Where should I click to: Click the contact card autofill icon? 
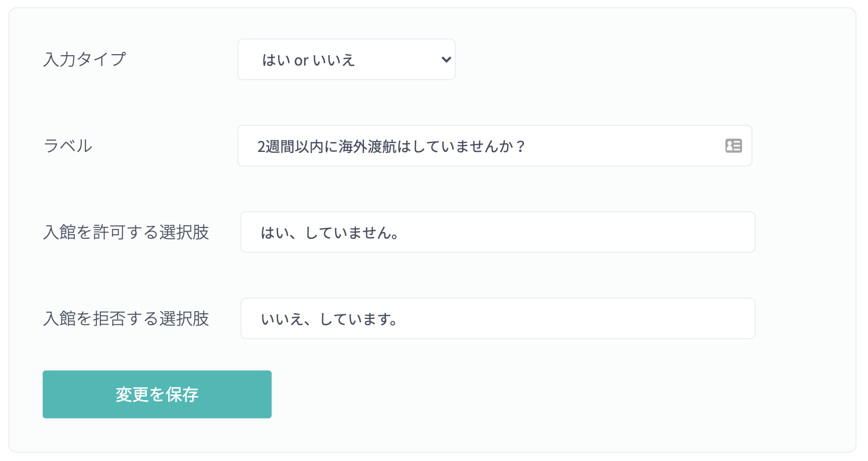point(733,146)
